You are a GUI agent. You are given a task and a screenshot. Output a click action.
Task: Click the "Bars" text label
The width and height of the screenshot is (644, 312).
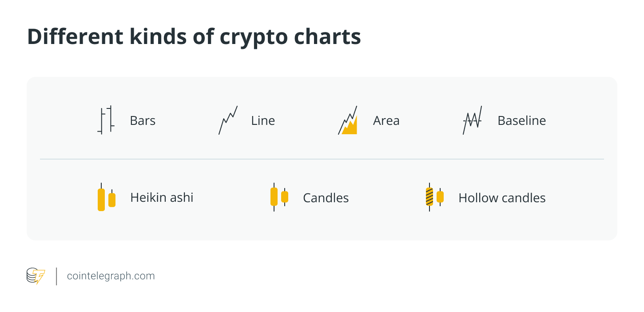pos(143,121)
